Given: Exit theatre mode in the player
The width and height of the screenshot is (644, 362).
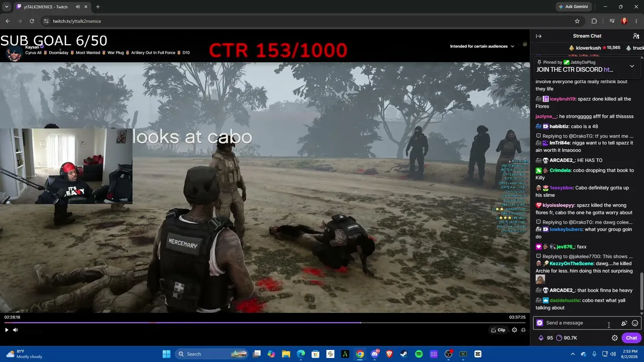Looking at the screenshot, I should point(523,330).
